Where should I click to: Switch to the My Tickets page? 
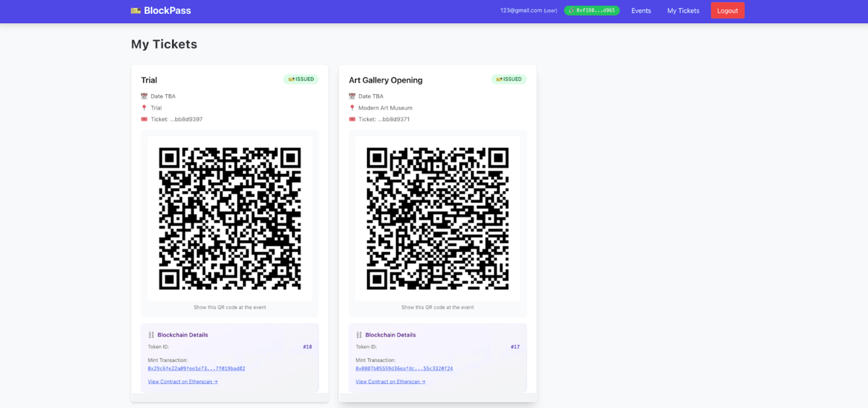[683, 10]
